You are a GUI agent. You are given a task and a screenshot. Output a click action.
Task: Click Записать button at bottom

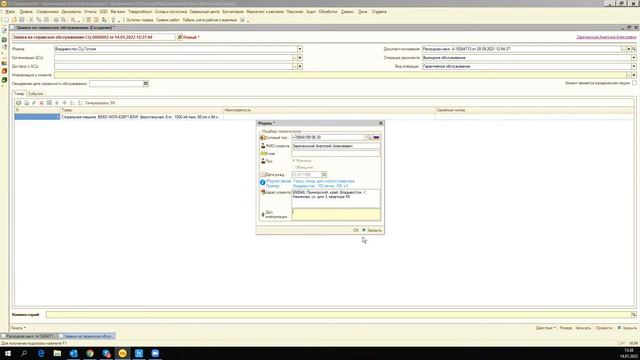click(583, 328)
